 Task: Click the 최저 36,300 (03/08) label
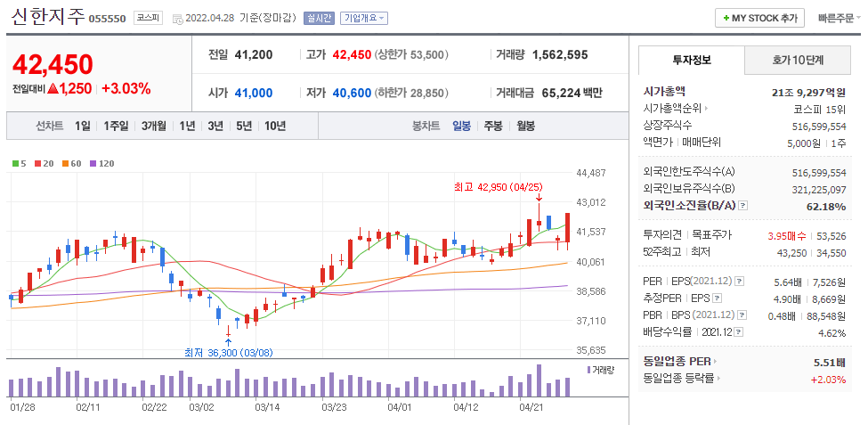[x=228, y=353]
